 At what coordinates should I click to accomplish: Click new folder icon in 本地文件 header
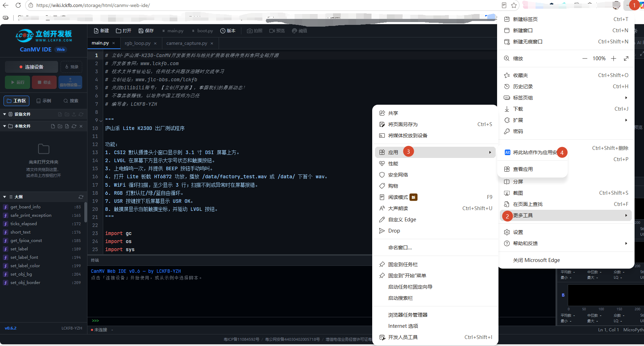tap(60, 126)
